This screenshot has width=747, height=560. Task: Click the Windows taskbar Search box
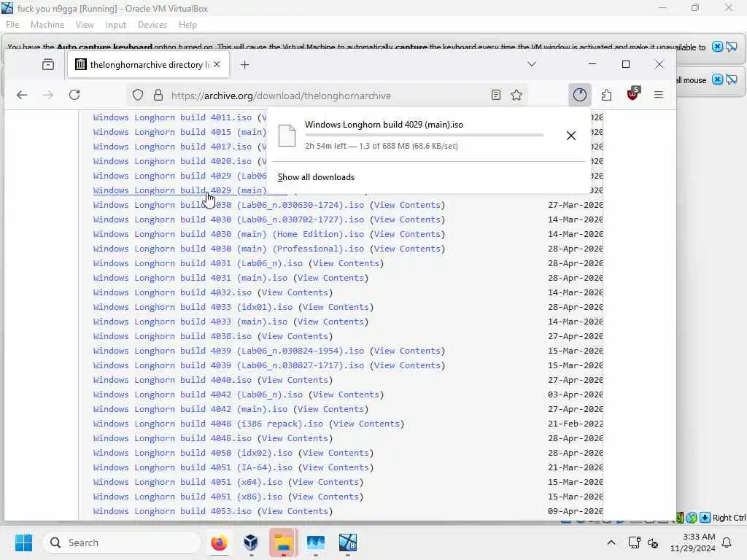tap(122, 542)
